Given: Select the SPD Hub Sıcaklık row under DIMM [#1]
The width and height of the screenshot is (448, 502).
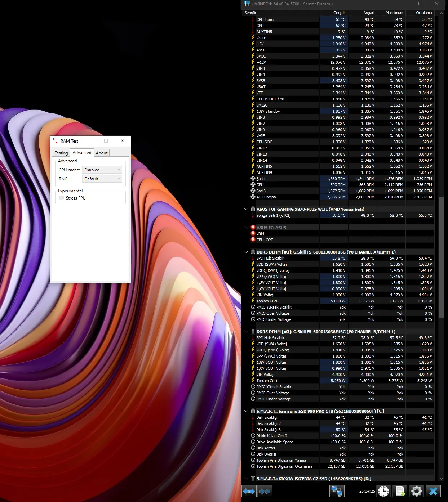Looking at the screenshot, I should coord(338,258).
